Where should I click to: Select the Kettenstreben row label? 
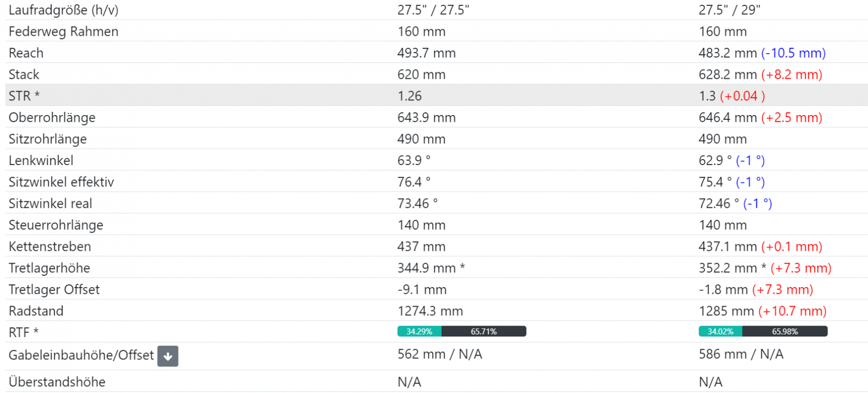click(50, 246)
